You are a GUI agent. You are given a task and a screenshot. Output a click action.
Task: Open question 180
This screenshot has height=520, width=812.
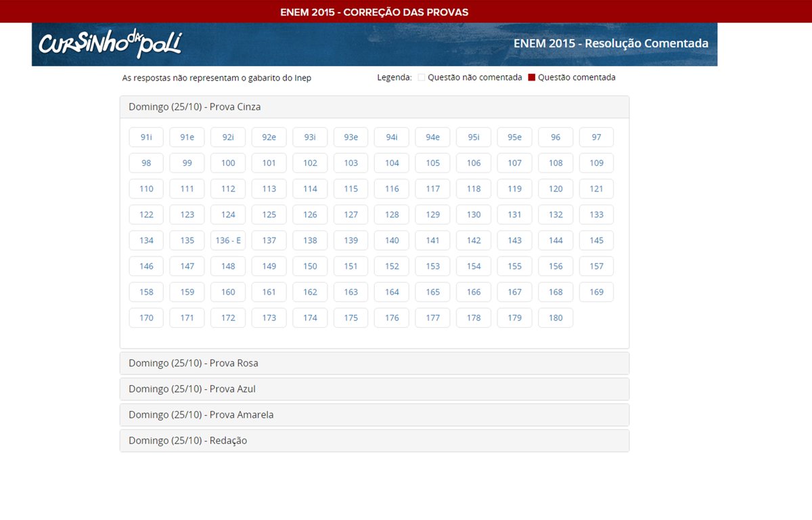click(x=556, y=318)
